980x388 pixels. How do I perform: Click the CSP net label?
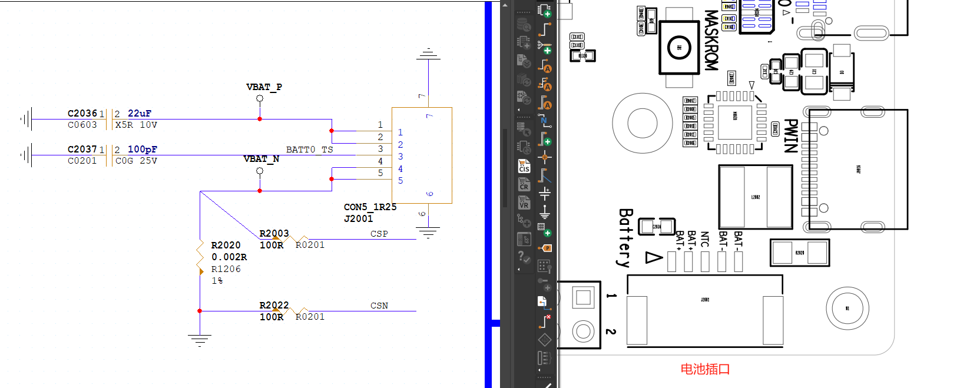pyautogui.click(x=379, y=234)
